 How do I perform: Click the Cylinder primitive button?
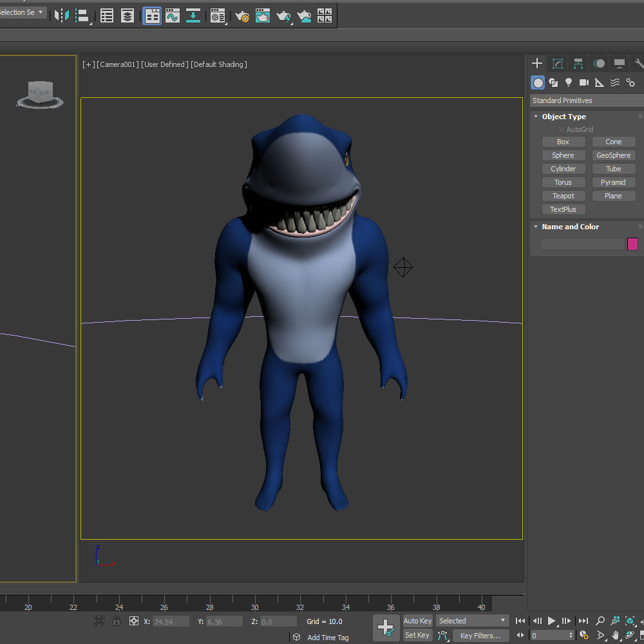pos(563,169)
